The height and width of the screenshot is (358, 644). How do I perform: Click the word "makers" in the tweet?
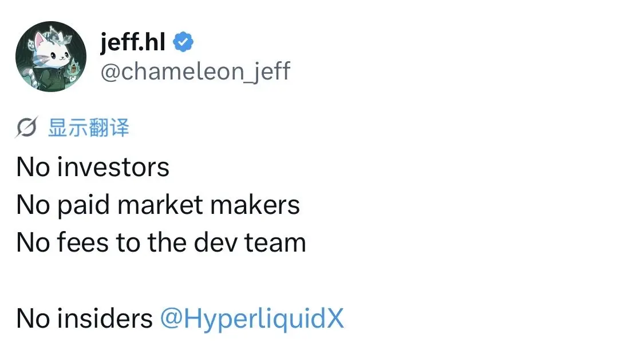[x=255, y=205]
